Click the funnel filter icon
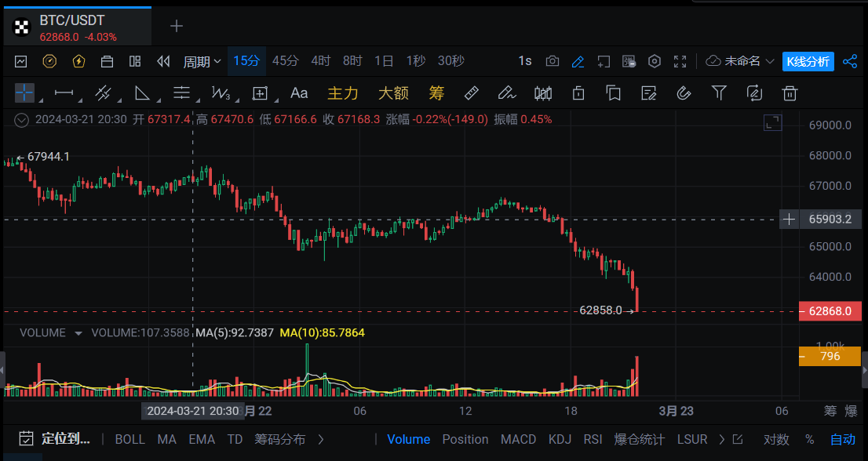 point(718,93)
